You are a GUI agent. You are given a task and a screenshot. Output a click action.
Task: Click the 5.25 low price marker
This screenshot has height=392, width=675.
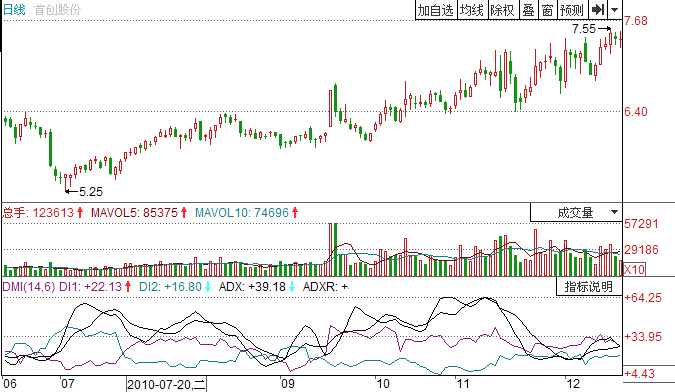[x=91, y=191]
